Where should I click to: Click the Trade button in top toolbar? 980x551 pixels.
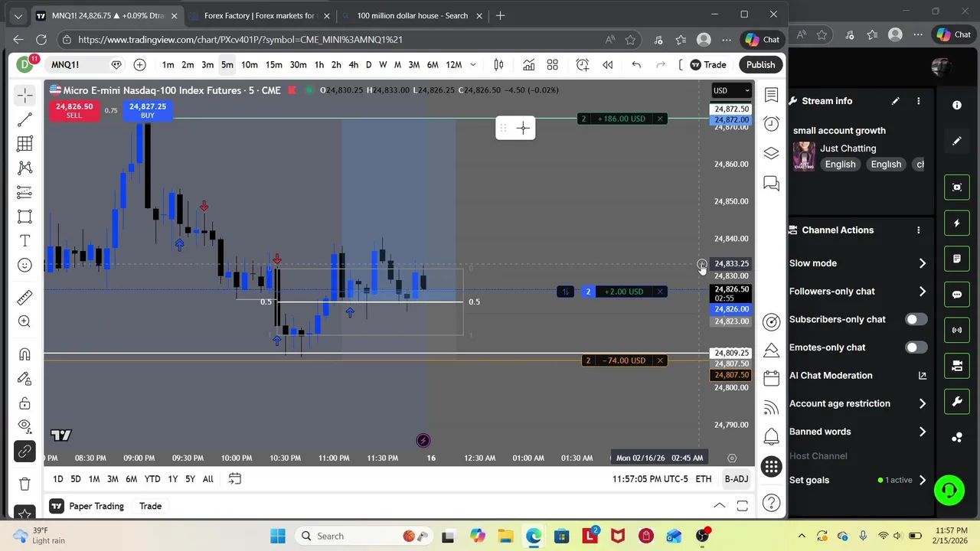coord(707,65)
